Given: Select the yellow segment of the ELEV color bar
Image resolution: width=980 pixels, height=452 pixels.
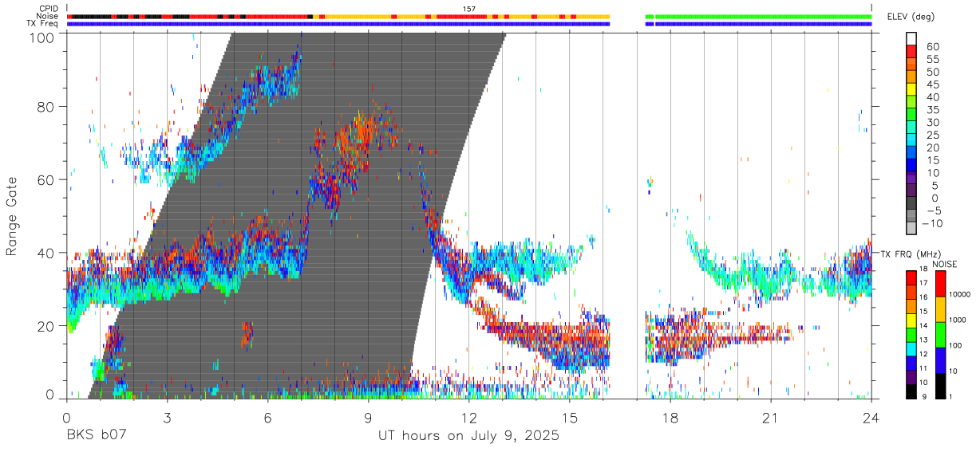Looking at the screenshot, I should [911, 89].
